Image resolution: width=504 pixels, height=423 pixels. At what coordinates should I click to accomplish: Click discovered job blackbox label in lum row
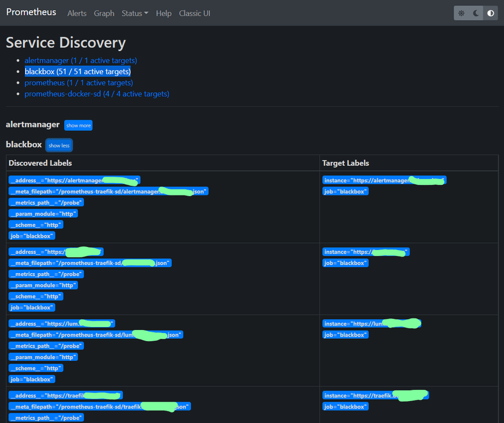(x=32, y=379)
